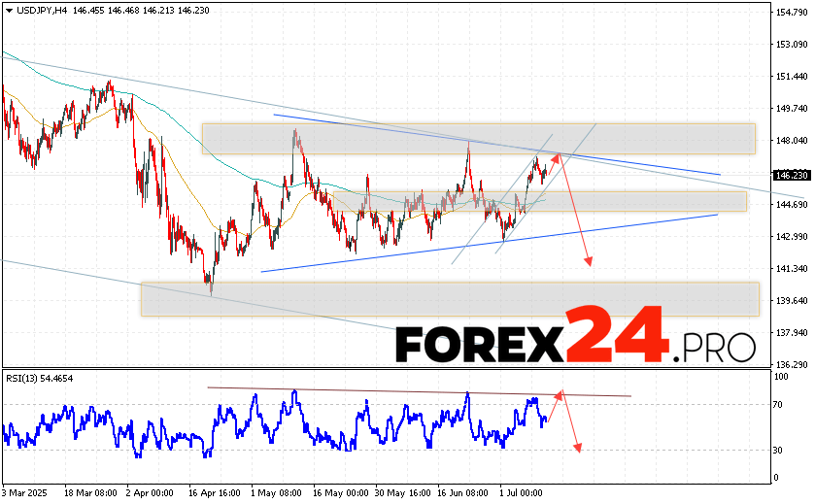Click the FOREX24.PRO logo watermark
The height and width of the screenshot is (504, 815).
[x=575, y=337]
